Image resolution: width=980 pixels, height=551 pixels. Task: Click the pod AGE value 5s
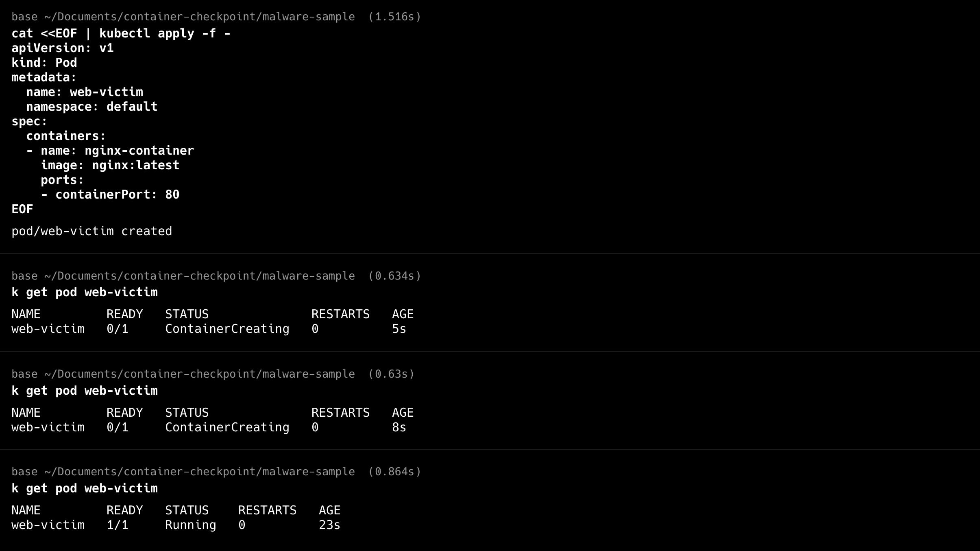coord(399,329)
